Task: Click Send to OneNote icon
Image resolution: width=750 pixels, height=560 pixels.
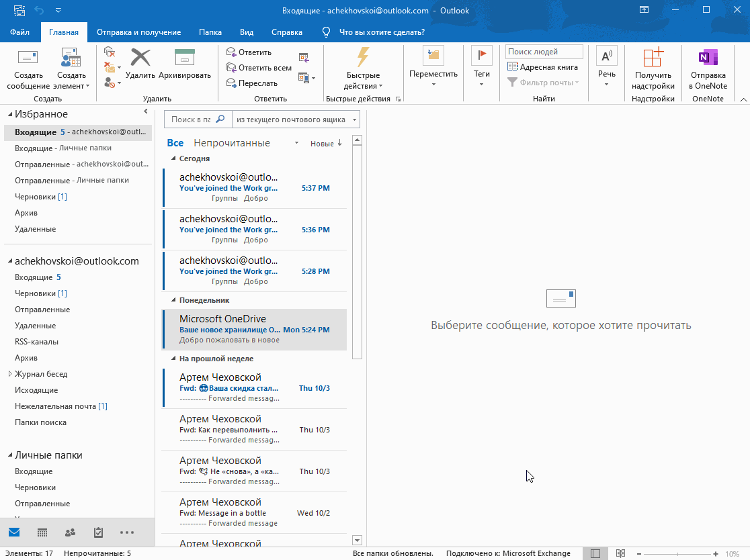Action: [708, 57]
